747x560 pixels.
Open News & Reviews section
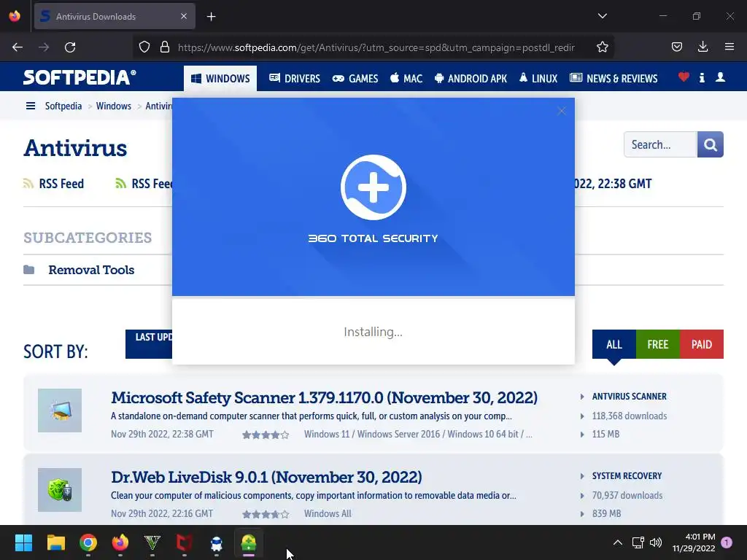tap(614, 79)
